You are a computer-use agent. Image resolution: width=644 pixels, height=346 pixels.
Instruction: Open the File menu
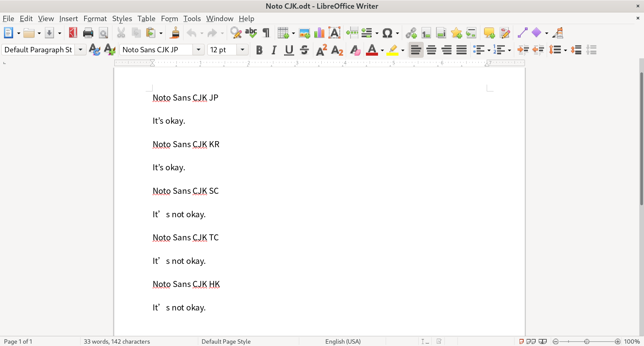[x=8, y=18]
